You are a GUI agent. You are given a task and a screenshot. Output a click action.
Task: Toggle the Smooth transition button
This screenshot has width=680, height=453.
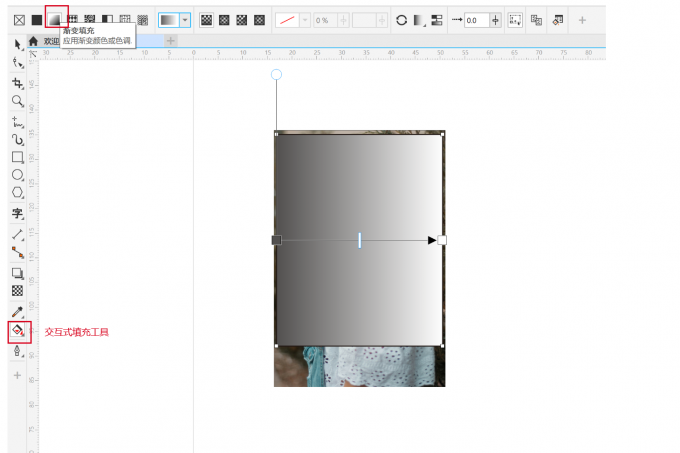[x=437, y=20]
